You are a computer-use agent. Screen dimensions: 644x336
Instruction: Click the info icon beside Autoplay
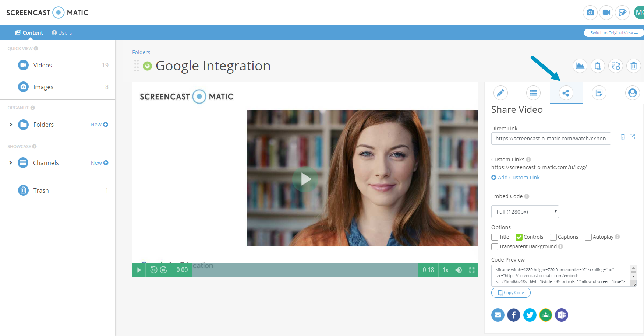click(x=617, y=237)
